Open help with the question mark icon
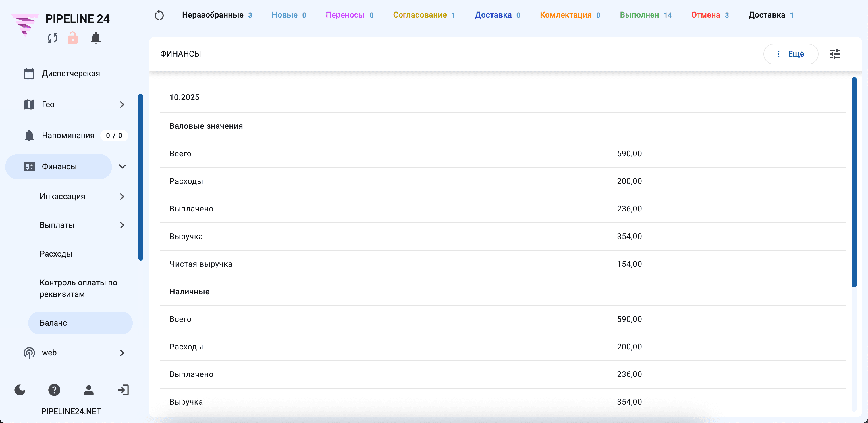This screenshot has height=423, width=868. point(54,390)
